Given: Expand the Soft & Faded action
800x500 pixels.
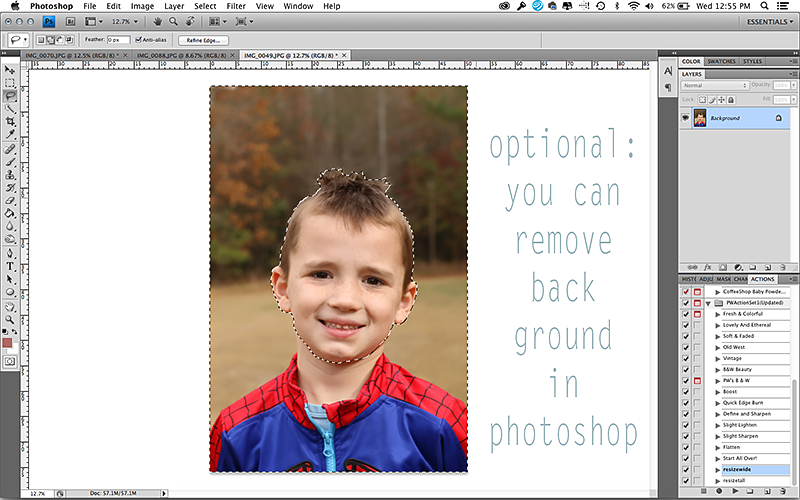Looking at the screenshot, I should coord(717,336).
